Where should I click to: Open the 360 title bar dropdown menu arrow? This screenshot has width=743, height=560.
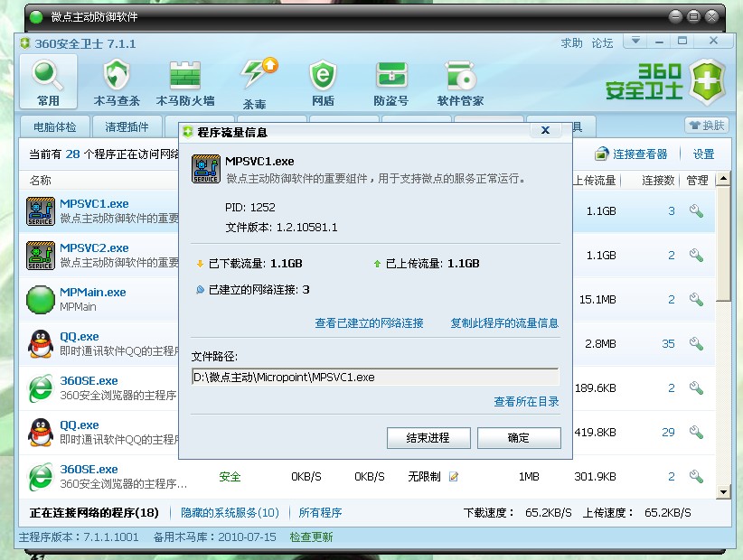635,41
